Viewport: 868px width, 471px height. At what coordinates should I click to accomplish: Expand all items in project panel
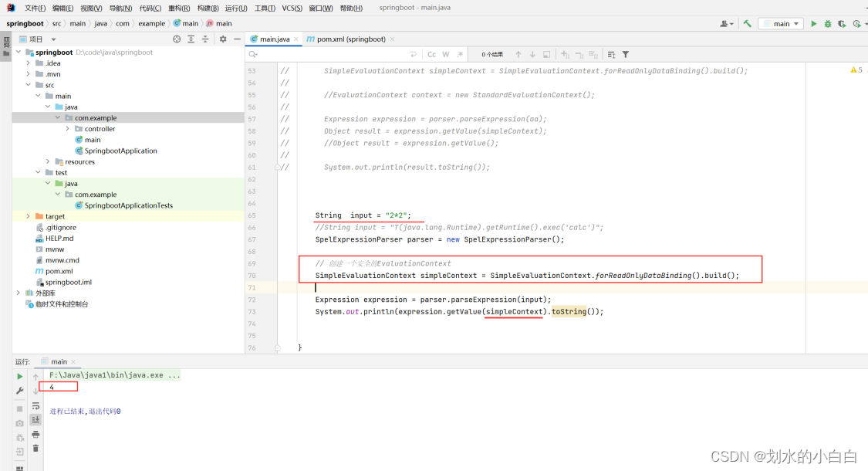pyautogui.click(x=191, y=39)
